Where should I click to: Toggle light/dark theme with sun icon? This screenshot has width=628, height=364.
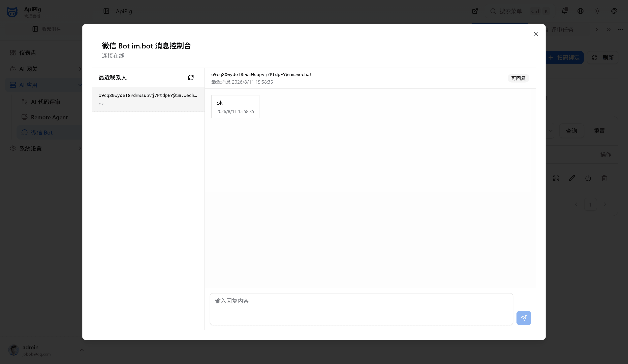pyautogui.click(x=597, y=11)
